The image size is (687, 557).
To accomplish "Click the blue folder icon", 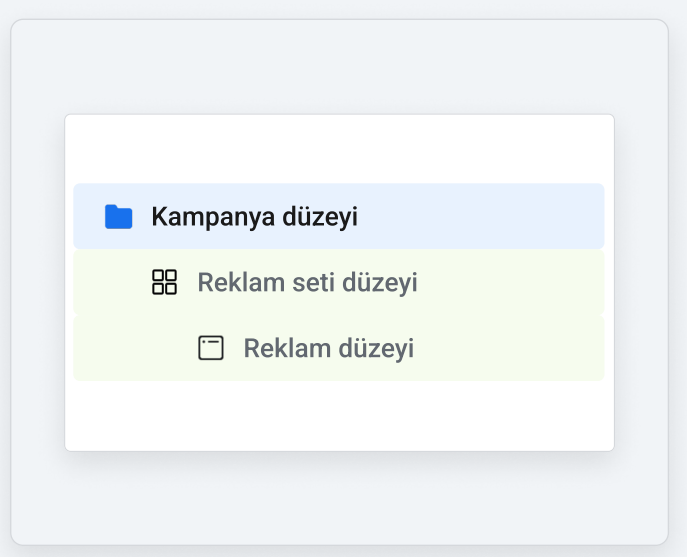I will (x=118, y=216).
